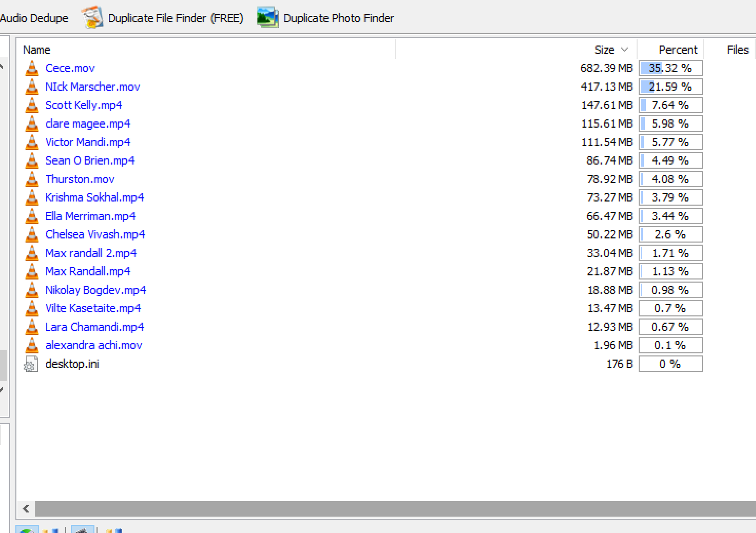Viewport: 756px width, 533px height.
Task: Click VLC icon beside Nikolay Bogdev.mp4
Action: pos(32,290)
